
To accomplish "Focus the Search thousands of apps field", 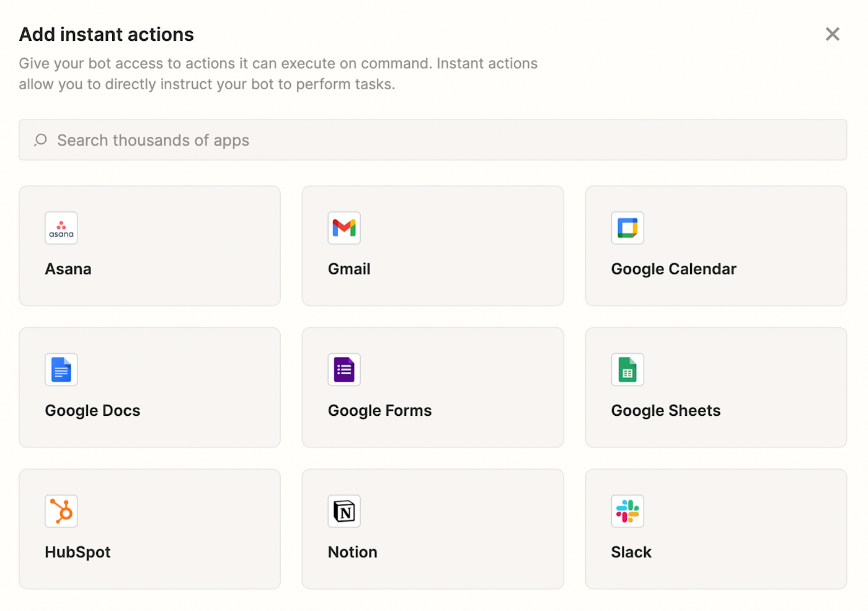I will click(434, 140).
